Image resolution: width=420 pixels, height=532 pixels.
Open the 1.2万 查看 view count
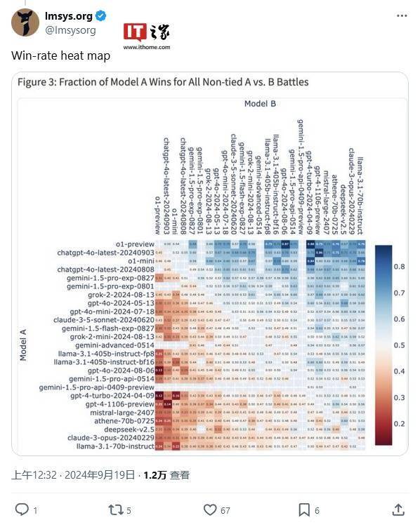166,475
